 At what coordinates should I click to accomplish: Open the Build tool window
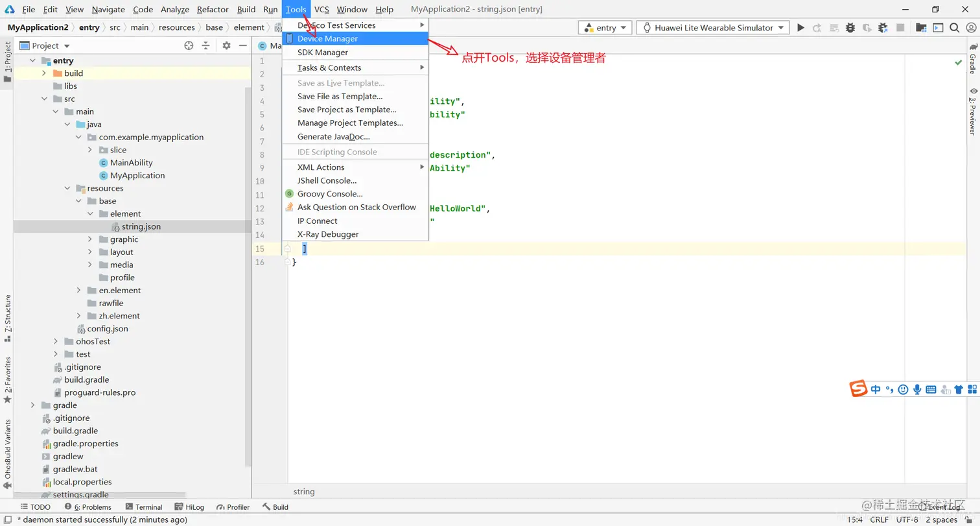(x=275, y=507)
